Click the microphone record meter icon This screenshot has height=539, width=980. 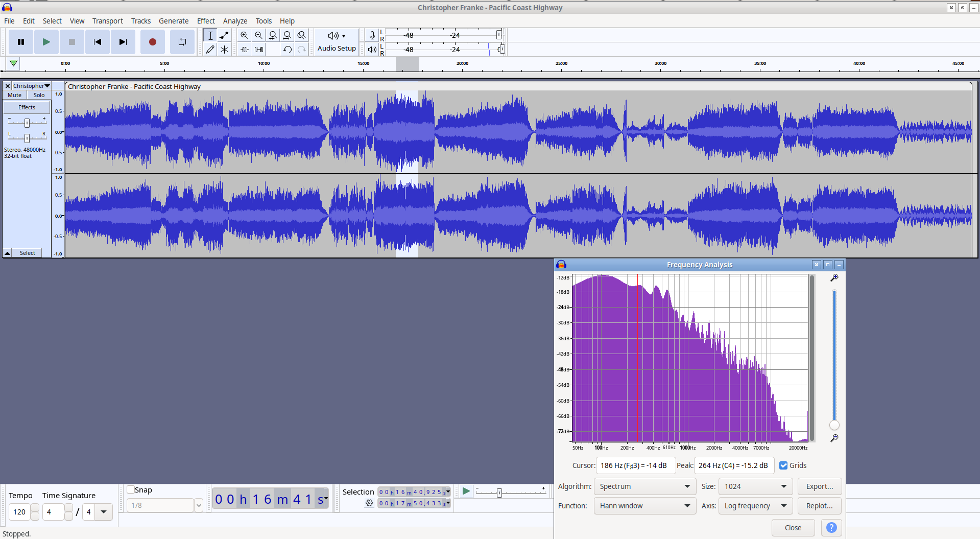tap(372, 35)
